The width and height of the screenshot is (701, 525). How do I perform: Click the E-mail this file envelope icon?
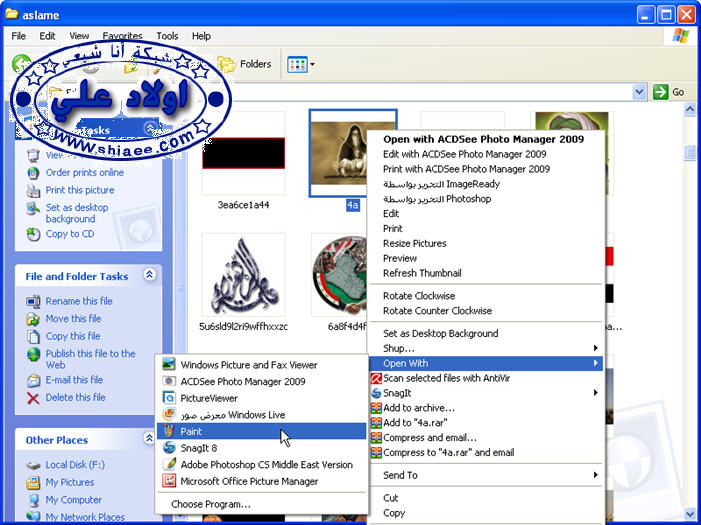point(33,380)
